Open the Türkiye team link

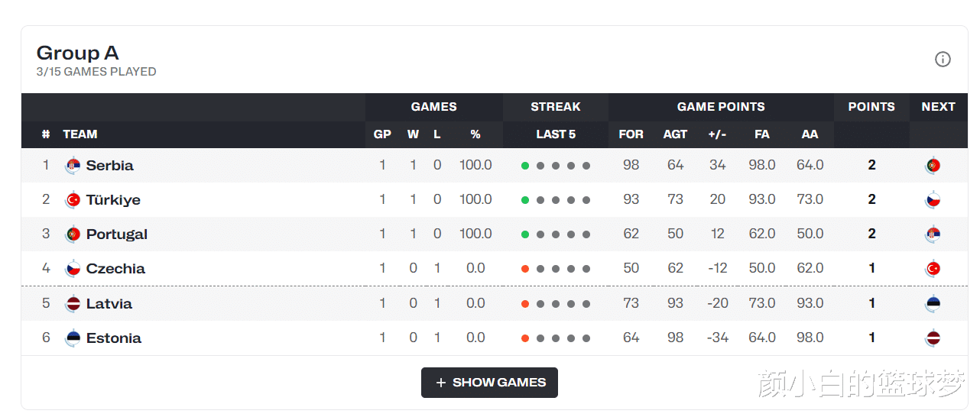pyautogui.click(x=113, y=200)
